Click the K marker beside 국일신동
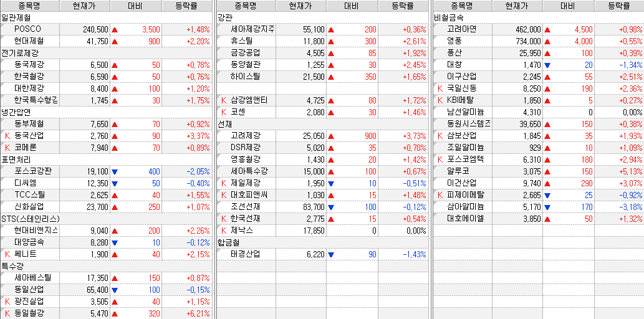 point(440,88)
